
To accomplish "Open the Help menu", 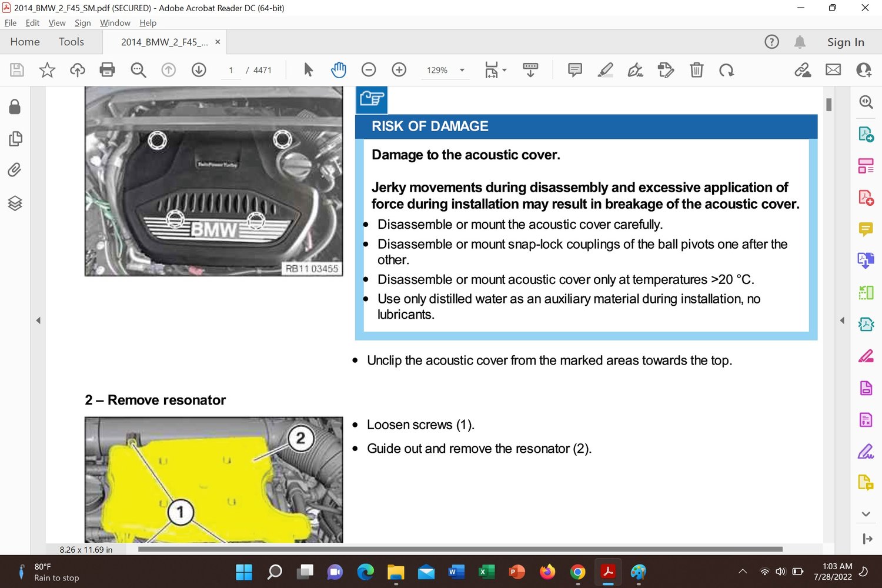I will click(x=148, y=23).
